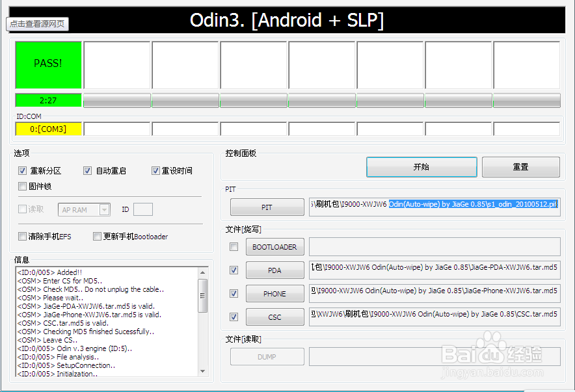Click the PIT file path field
The width and height of the screenshot is (575, 392).
tap(435, 207)
